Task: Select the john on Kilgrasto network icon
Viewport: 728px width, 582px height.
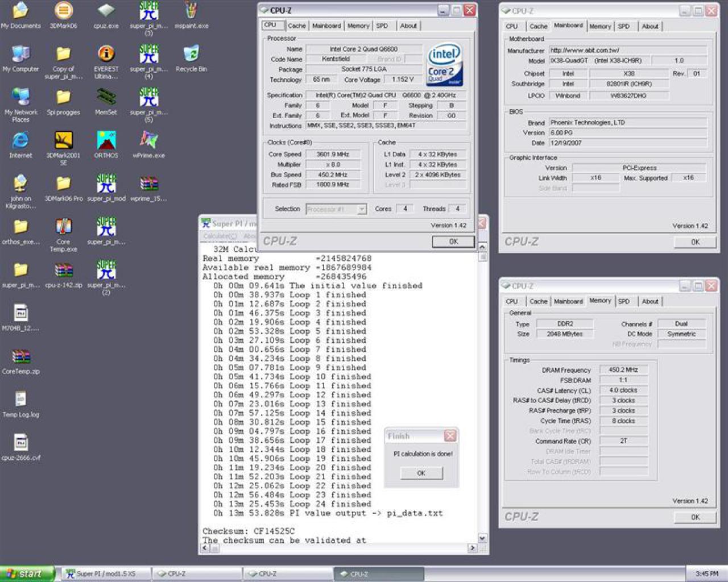Action: pos(20,191)
